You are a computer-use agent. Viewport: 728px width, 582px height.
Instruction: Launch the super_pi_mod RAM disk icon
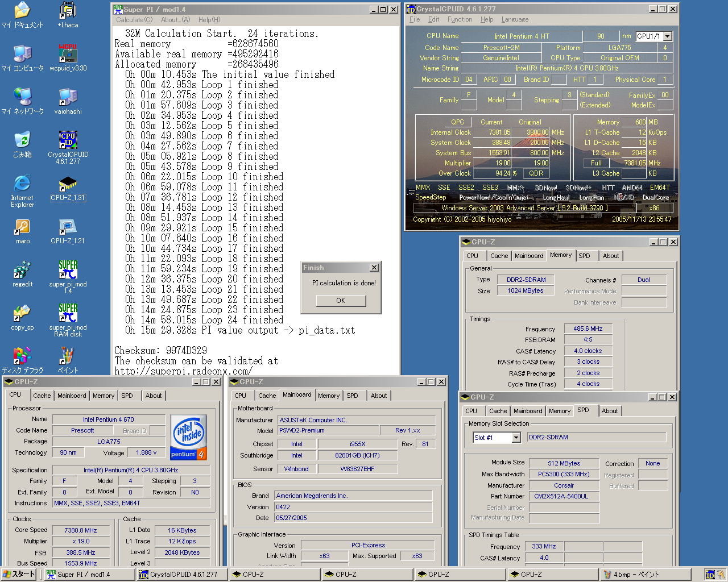pyautogui.click(x=68, y=321)
